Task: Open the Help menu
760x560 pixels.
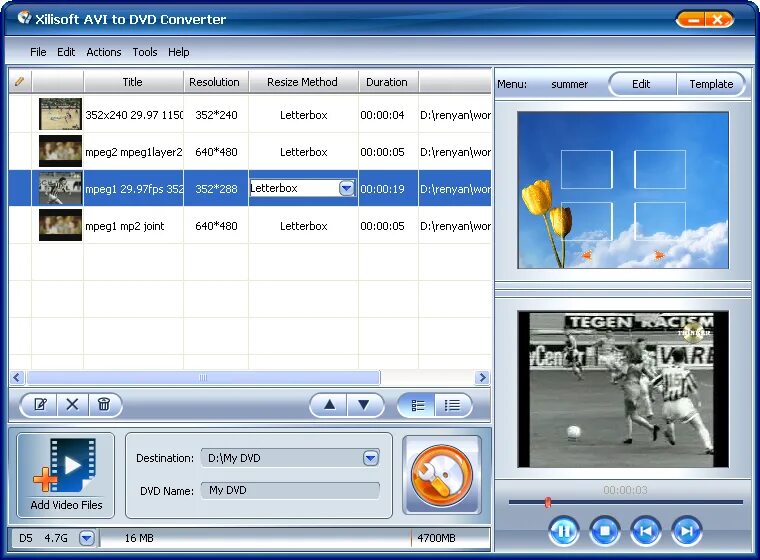Action: (x=178, y=52)
